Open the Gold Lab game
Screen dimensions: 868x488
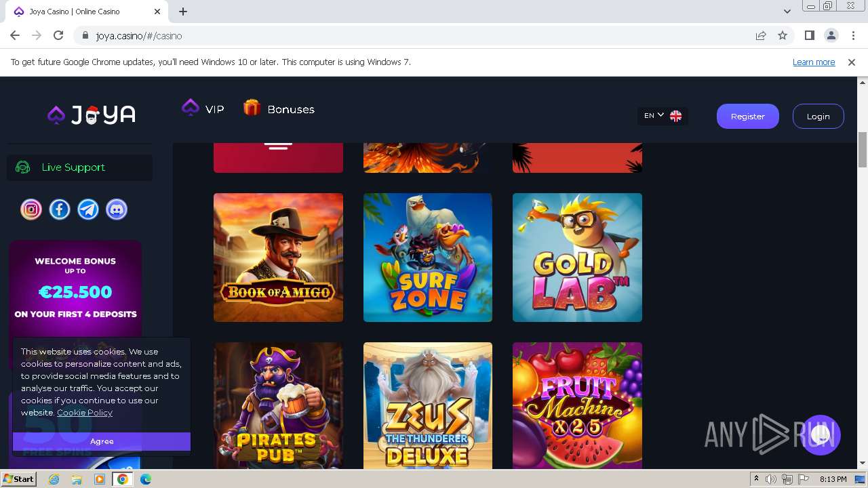(577, 258)
